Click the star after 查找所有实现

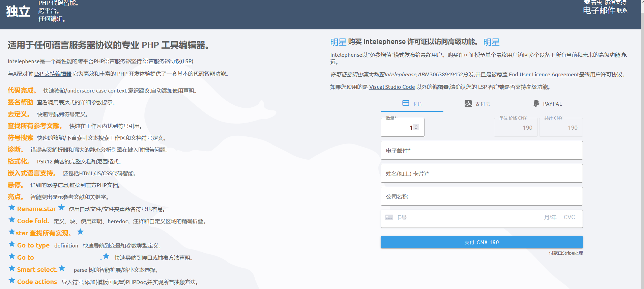coord(80,232)
